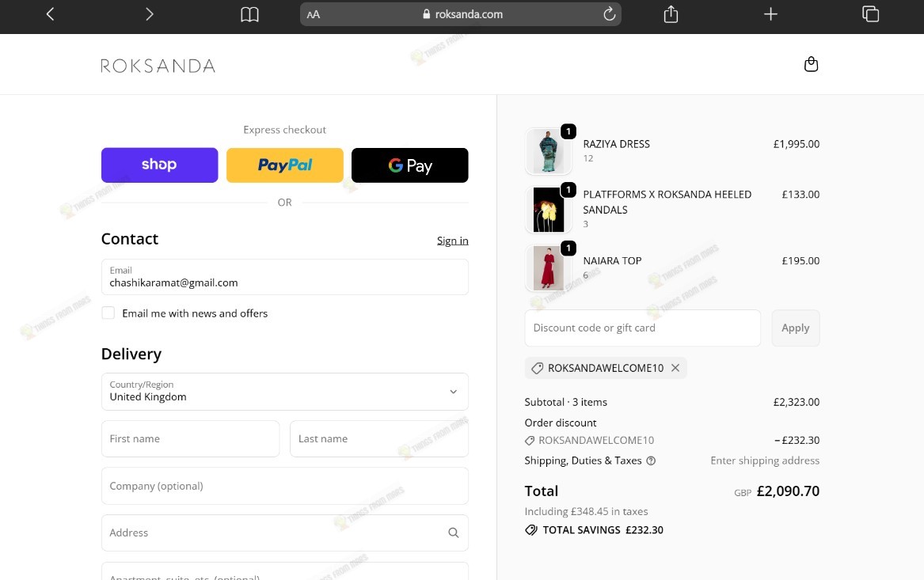Pay with Shop Pay express checkout

coord(160,165)
